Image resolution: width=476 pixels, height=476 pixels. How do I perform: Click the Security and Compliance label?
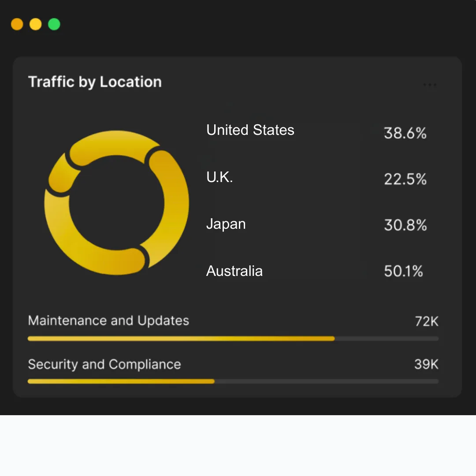[x=104, y=364]
